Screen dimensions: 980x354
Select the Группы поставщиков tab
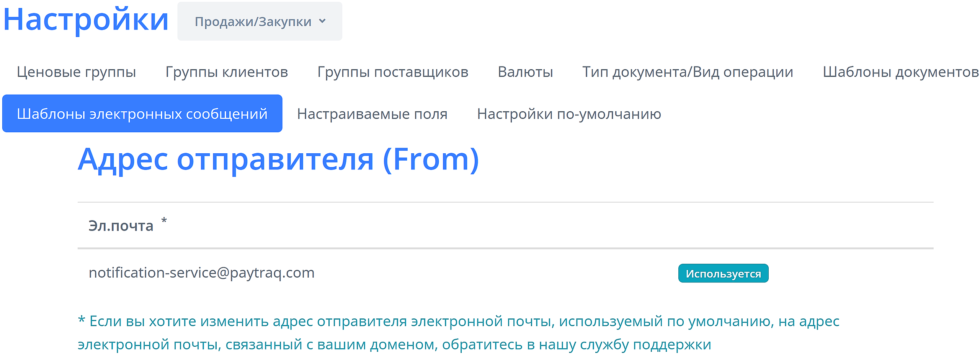tap(393, 72)
